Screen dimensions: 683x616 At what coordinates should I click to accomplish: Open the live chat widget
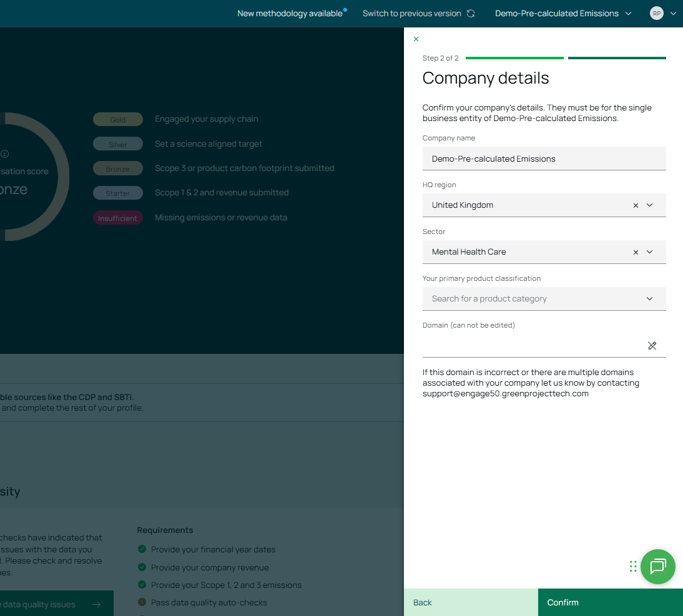pyautogui.click(x=657, y=566)
